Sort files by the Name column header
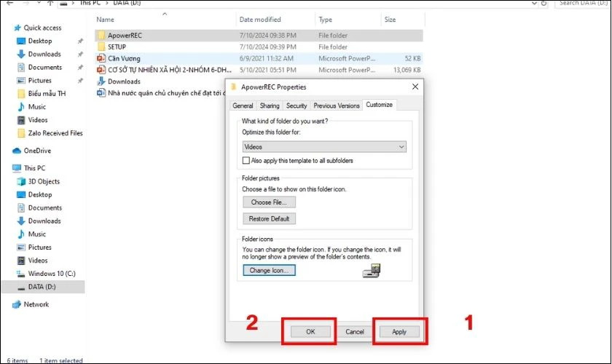 click(x=165, y=20)
